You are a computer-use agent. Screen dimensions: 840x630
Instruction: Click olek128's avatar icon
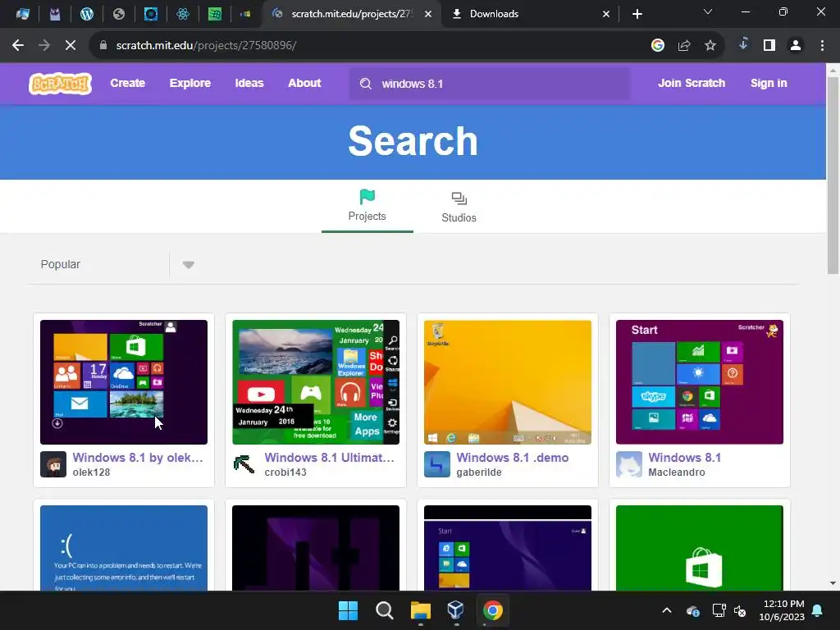pyautogui.click(x=53, y=464)
